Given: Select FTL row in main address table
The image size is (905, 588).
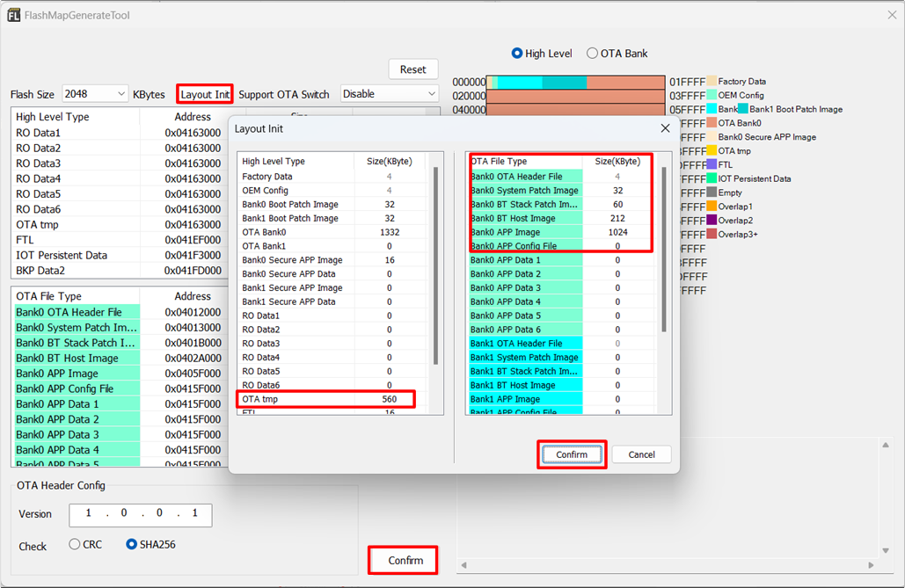Looking at the screenshot, I should tap(119, 239).
